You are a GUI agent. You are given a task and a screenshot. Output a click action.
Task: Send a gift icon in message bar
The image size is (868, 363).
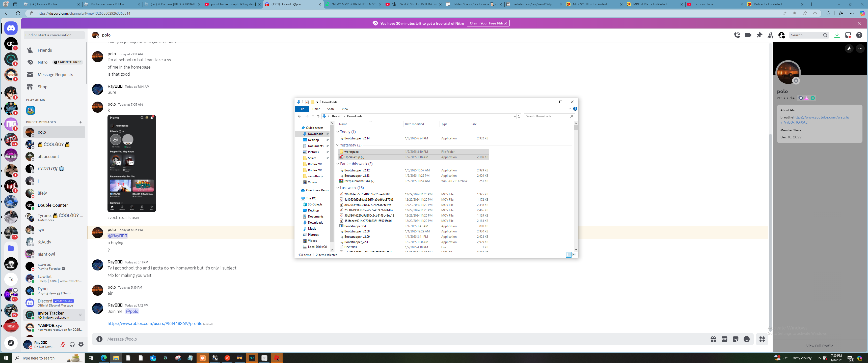[713, 339]
